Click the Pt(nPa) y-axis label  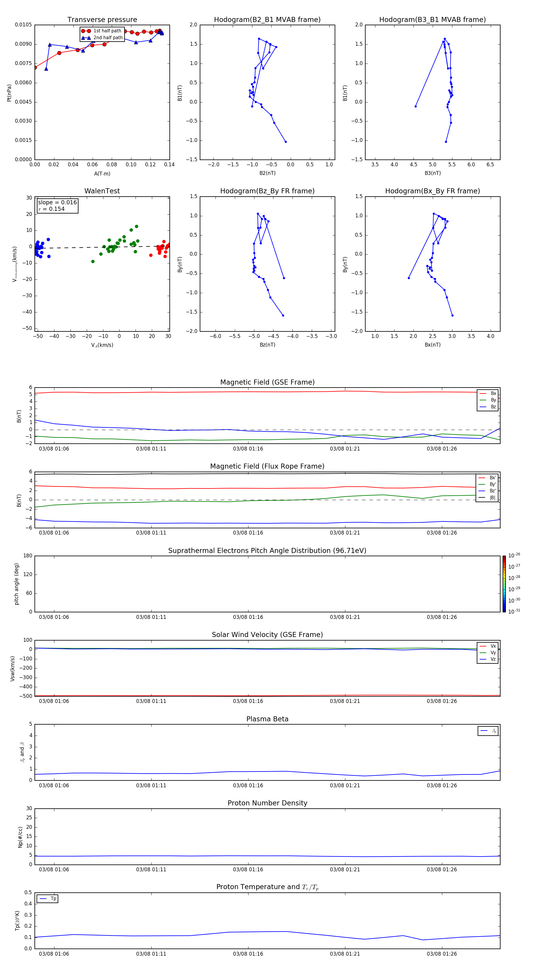coord(9,93)
